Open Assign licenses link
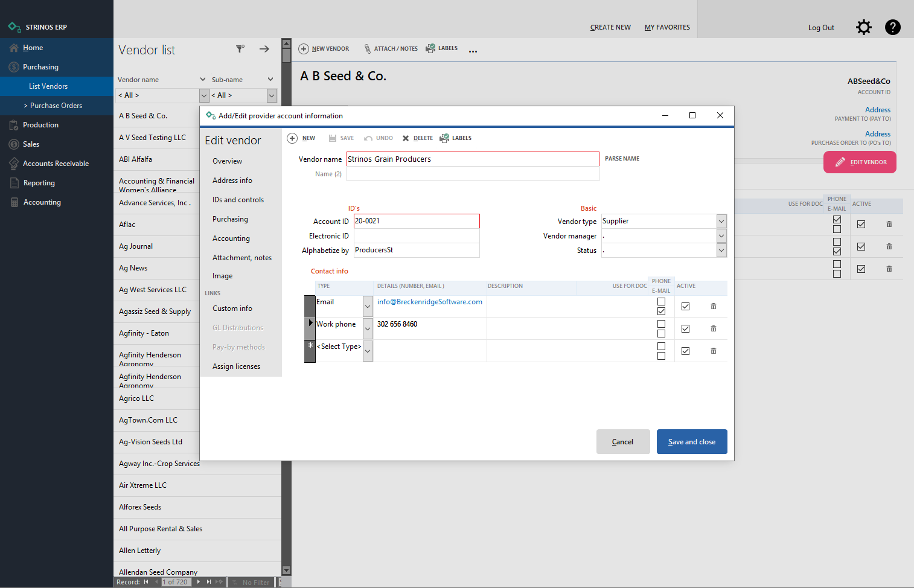 tap(236, 366)
